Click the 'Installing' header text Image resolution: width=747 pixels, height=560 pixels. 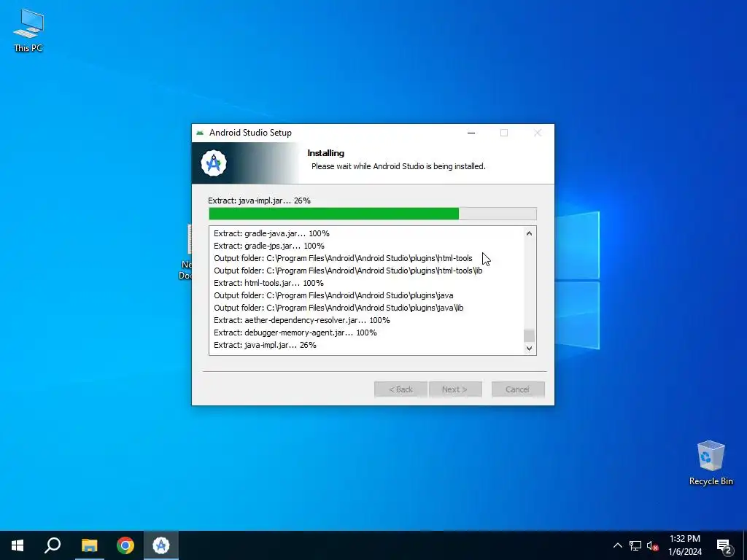(326, 153)
